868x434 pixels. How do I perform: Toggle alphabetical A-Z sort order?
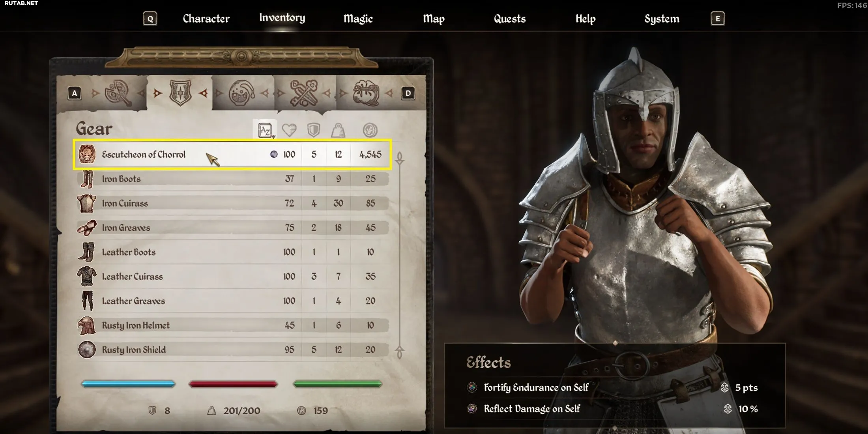click(265, 130)
